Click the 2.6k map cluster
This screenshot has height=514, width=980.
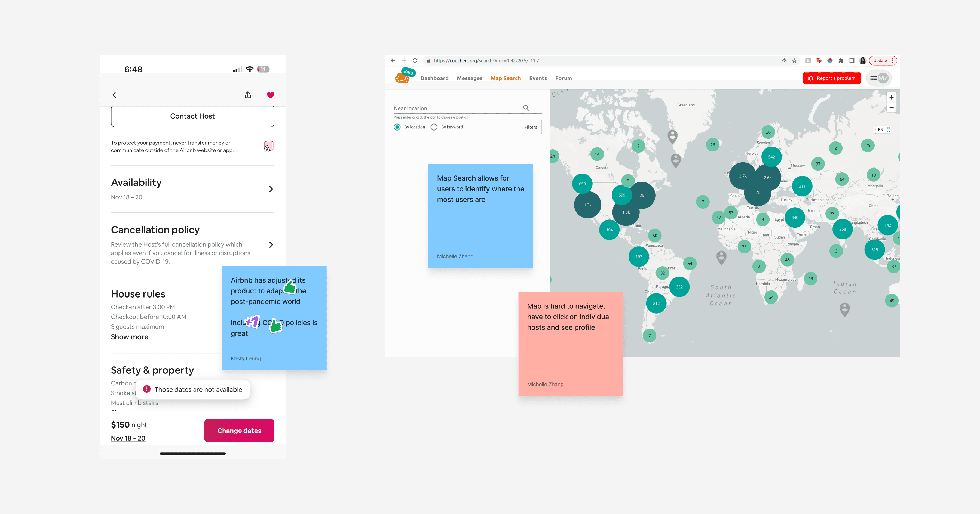(x=768, y=178)
